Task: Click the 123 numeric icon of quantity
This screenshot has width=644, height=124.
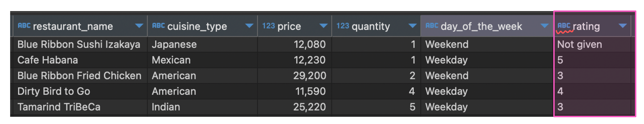Action: pos(343,26)
